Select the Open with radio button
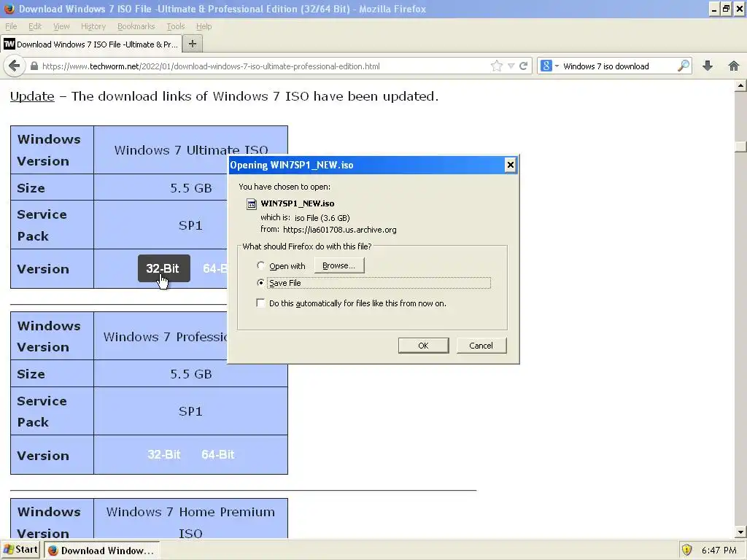Image resolution: width=747 pixels, height=560 pixels. pyautogui.click(x=260, y=265)
